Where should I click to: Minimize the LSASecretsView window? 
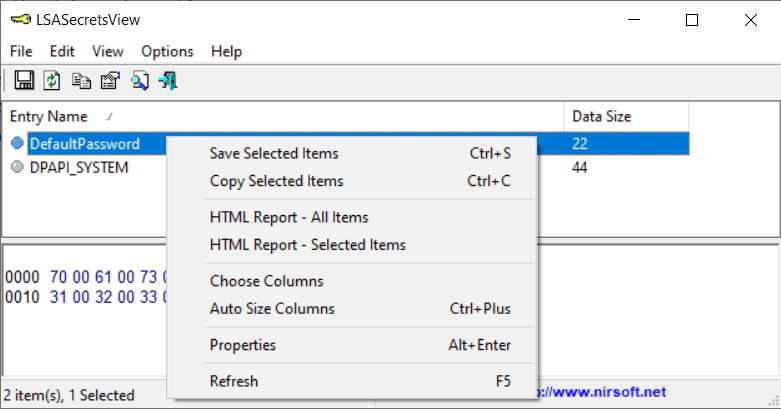coord(634,20)
